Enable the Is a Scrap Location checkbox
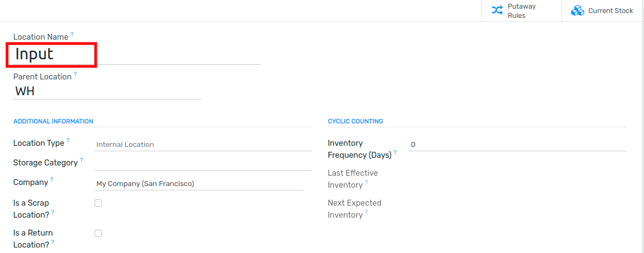The height and width of the screenshot is (253, 644). click(98, 203)
